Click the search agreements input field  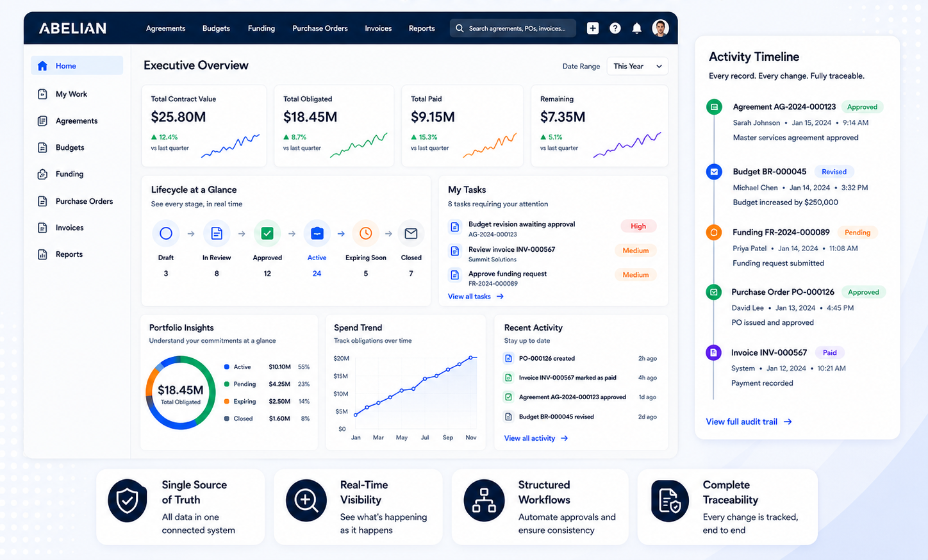pos(513,28)
